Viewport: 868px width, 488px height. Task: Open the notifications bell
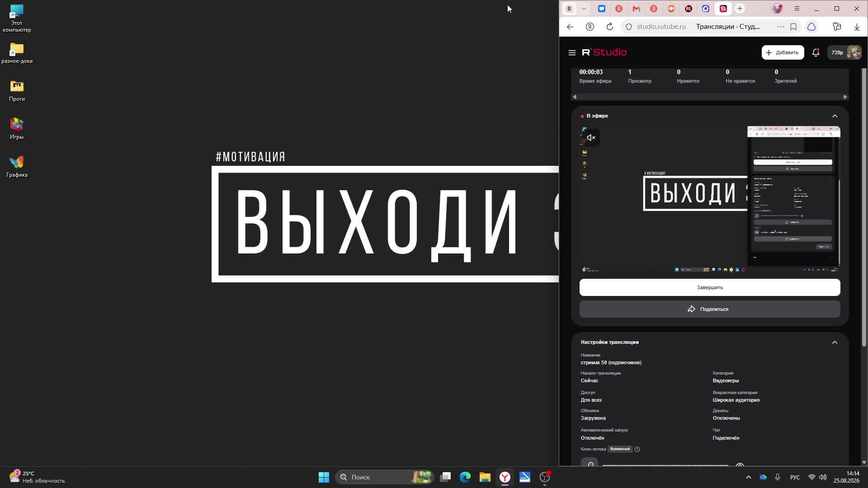pyautogui.click(x=816, y=52)
